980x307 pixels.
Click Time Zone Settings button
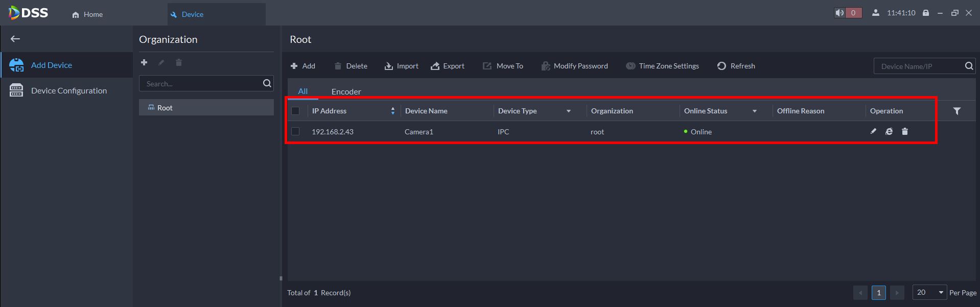(x=663, y=66)
